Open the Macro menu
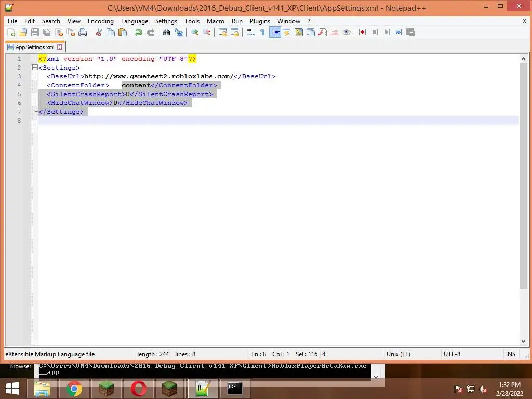 (216, 21)
